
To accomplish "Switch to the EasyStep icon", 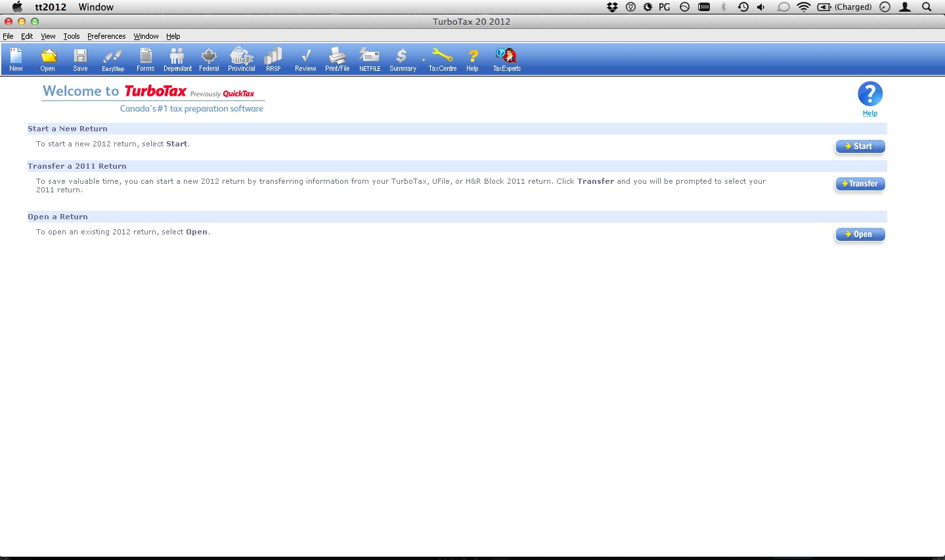I will tap(113, 59).
